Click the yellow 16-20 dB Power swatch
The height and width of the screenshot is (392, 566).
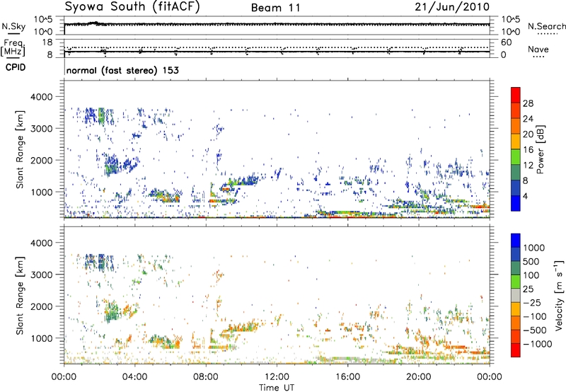tap(516, 141)
